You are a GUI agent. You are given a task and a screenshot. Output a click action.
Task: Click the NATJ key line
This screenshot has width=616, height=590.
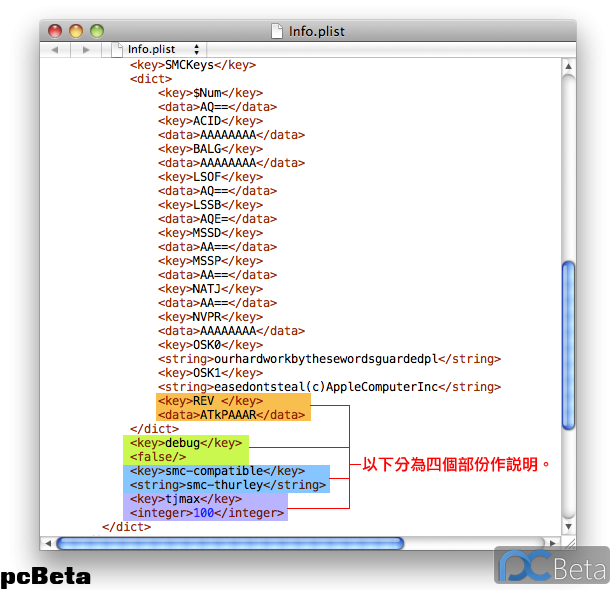tap(211, 289)
